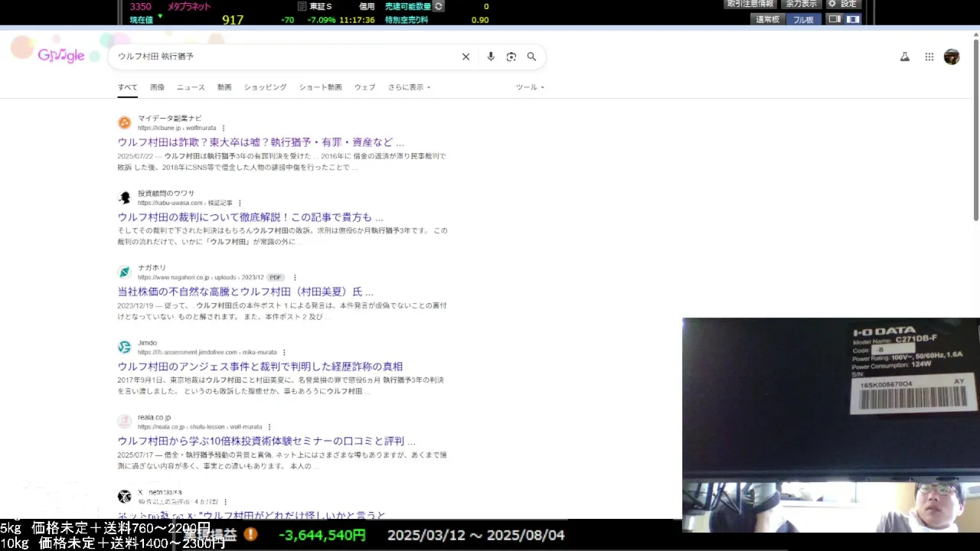This screenshot has width=980, height=551.
Task: Click the 取引注意情報 button
Action: tap(750, 4)
